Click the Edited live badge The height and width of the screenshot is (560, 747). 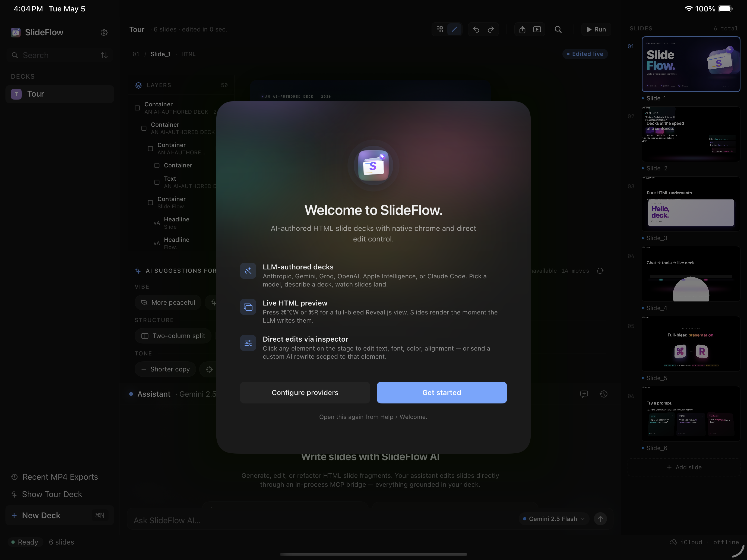[585, 54]
